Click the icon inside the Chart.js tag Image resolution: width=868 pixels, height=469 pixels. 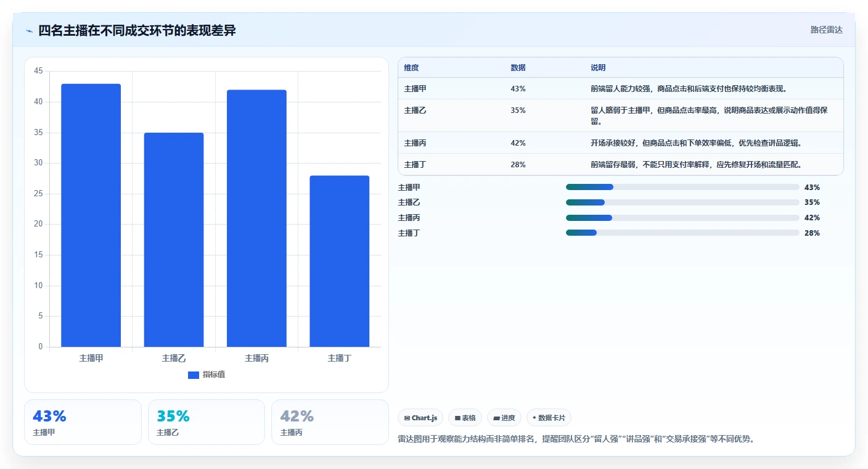[407, 418]
